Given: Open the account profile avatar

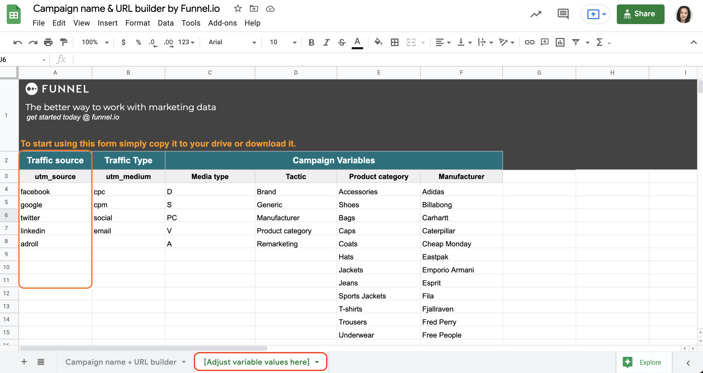Looking at the screenshot, I should click(685, 14).
